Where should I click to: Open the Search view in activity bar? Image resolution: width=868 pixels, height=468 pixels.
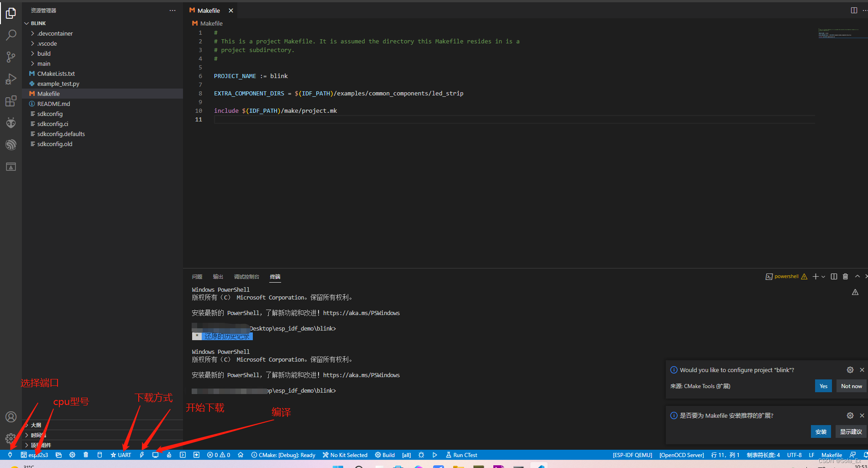[11, 35]
